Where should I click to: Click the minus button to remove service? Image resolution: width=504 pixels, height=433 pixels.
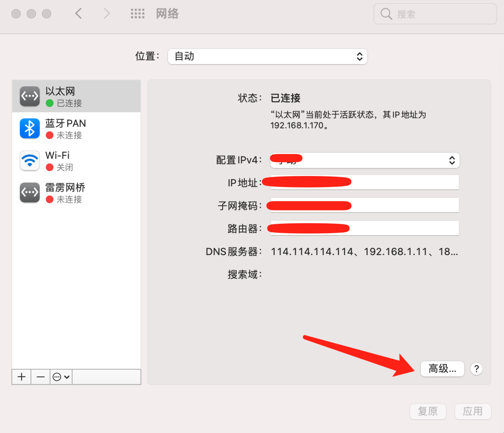click(x=40, y=377)
